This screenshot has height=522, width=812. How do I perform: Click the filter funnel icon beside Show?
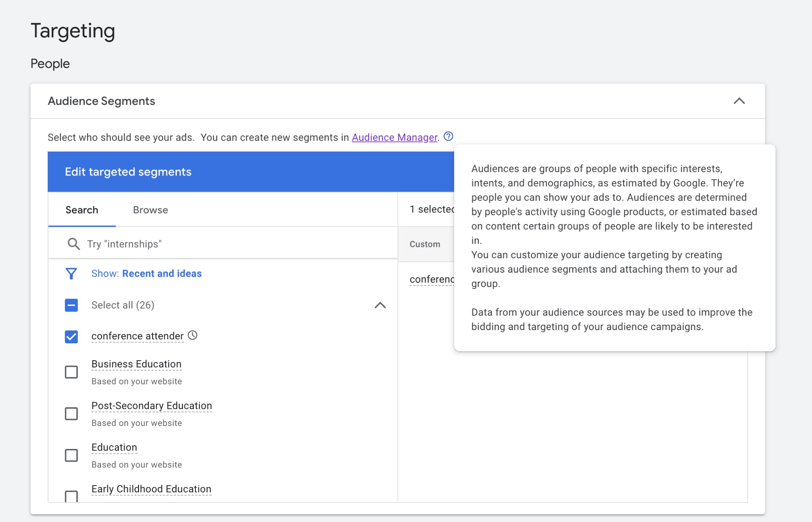[71, 273]
